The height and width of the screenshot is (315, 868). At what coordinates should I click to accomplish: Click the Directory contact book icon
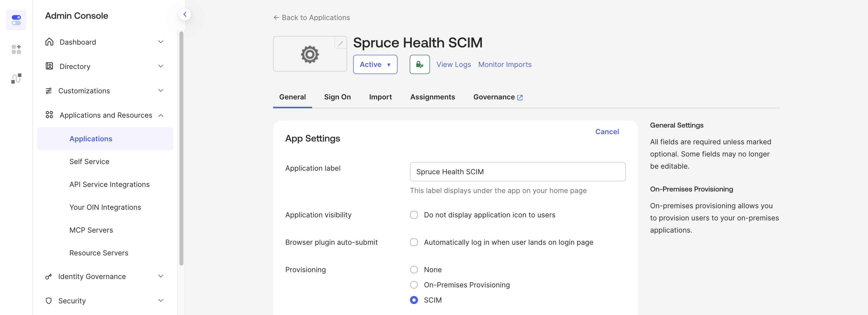[49, 66]
